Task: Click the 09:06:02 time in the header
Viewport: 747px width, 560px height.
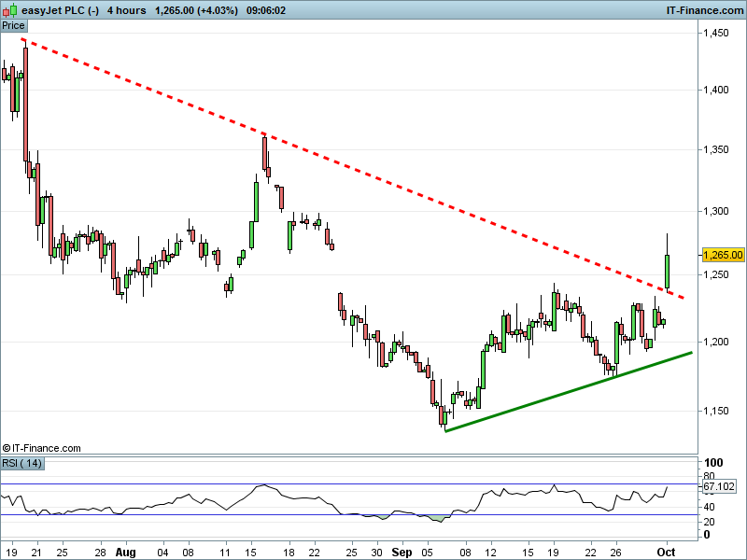Action: pos(266,10)
